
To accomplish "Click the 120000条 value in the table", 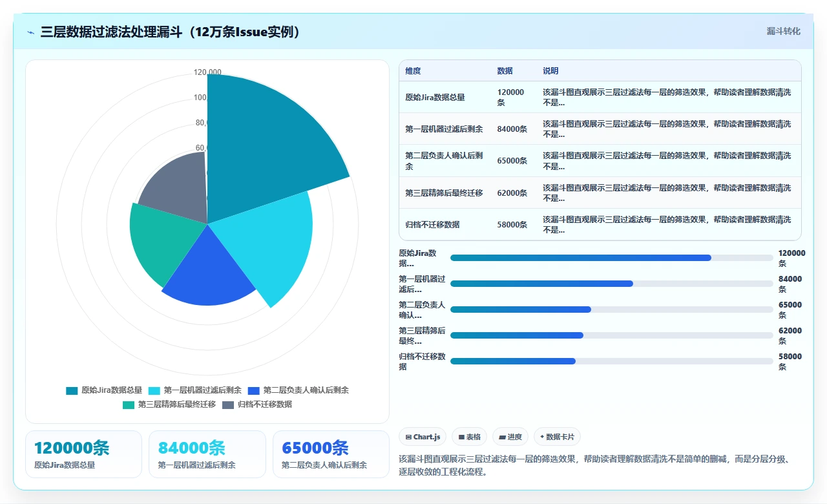I will click(x=510, y=98).
